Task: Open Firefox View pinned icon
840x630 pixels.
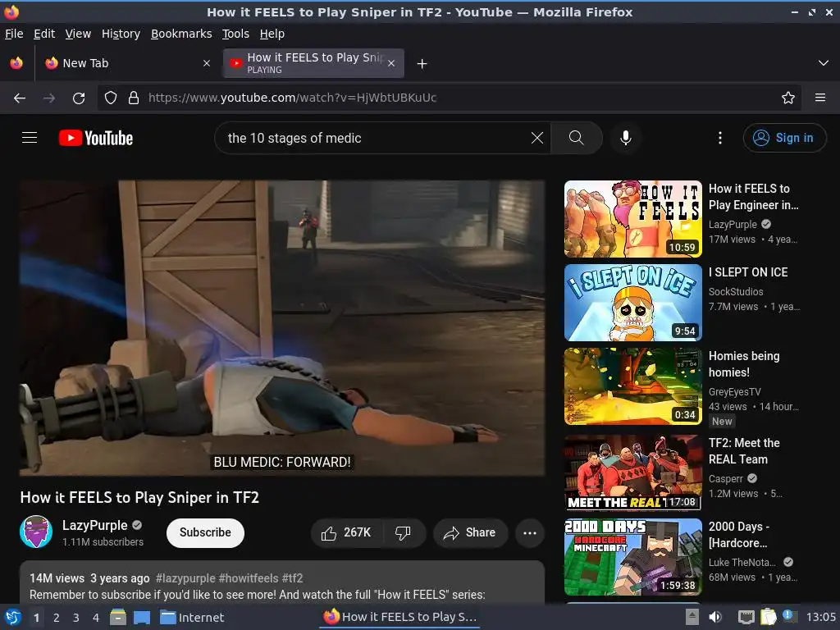Action: [16, 63]
